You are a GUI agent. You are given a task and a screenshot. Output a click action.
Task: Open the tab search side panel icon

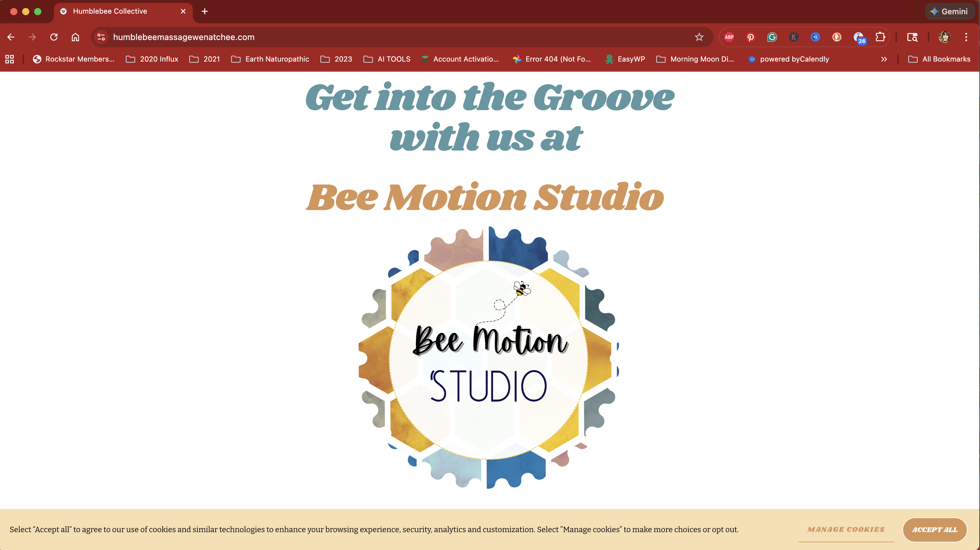(912, 37)
